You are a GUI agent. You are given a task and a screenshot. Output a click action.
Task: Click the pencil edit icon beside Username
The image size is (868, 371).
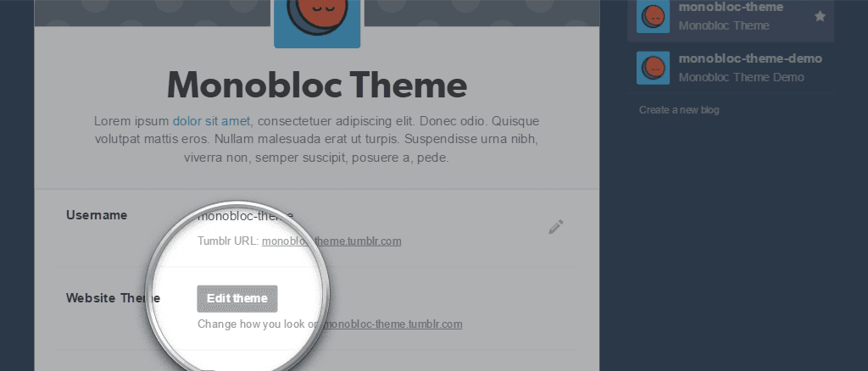coord(556,227)
